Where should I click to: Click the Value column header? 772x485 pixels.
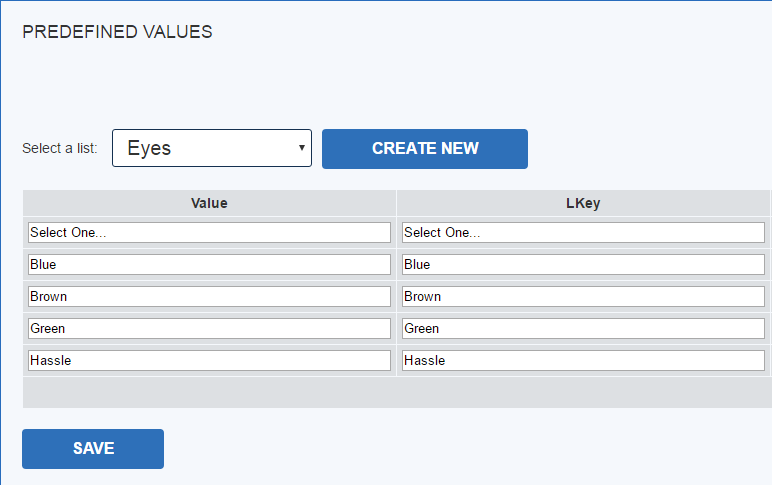pyautogui.click(x=209, y=203)
